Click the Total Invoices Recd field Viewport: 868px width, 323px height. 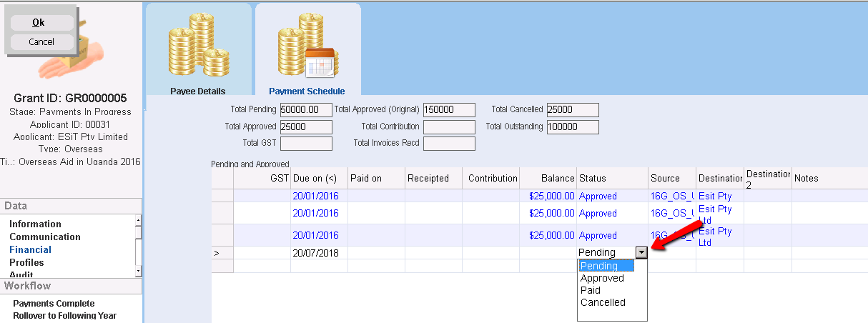pos(449,144)
